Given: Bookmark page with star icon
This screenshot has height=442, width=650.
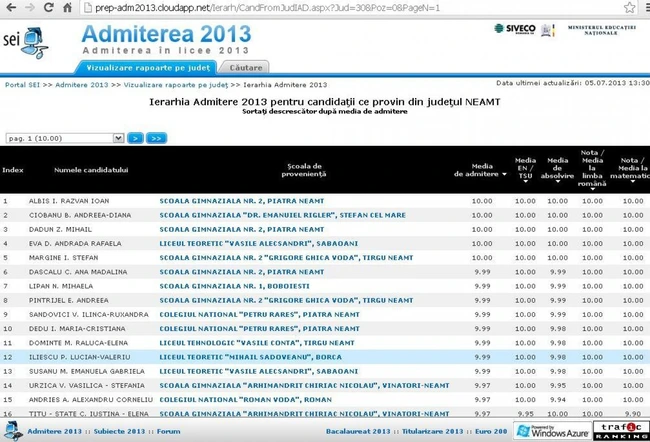Looking at the screenshot, I should (629, 7).
